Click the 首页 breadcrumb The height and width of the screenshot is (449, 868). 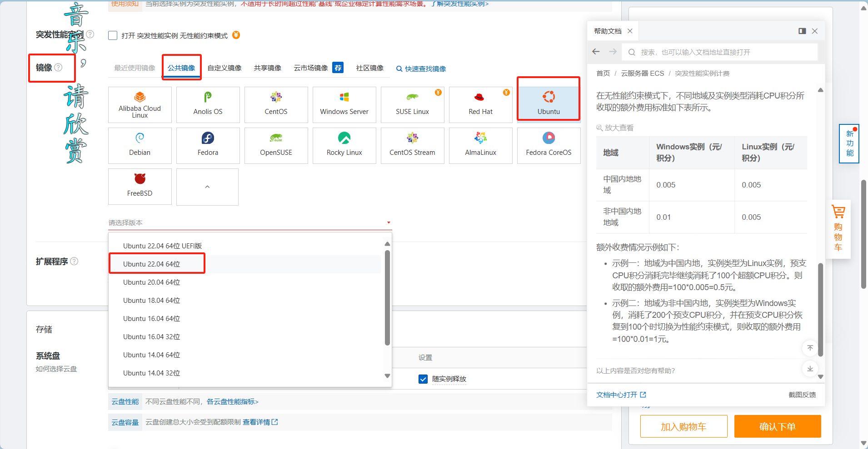click(603, 74)
